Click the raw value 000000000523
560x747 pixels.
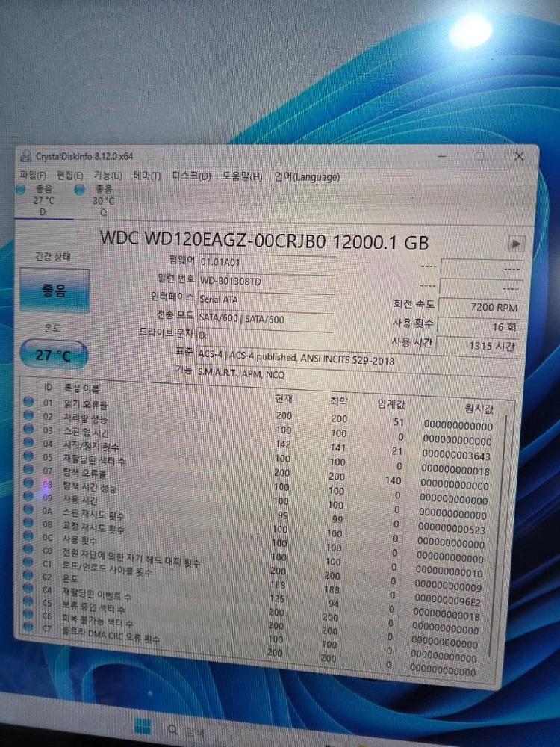[452, 529]
